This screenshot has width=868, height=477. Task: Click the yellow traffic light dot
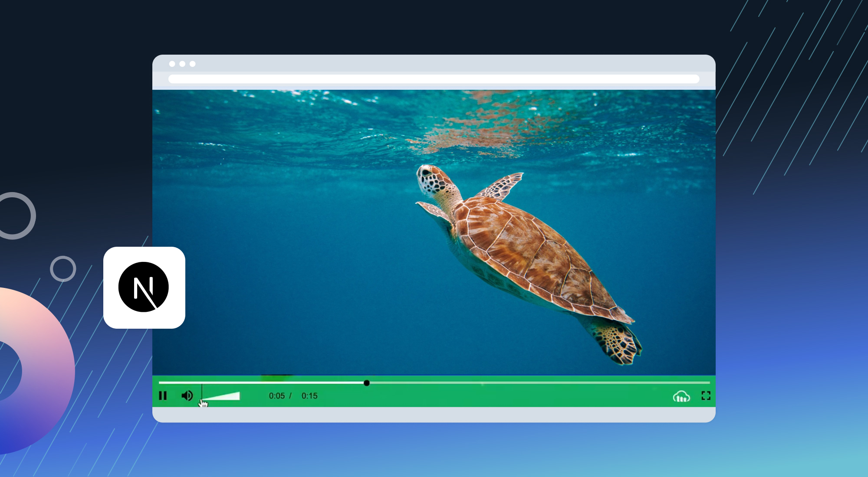pos(182,63)
